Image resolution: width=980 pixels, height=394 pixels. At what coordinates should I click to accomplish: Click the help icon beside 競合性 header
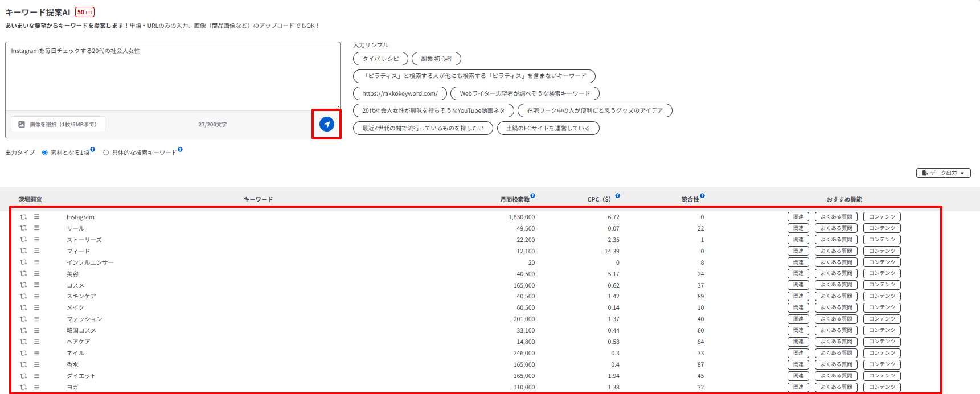pyautogui.click(x=702, y=196)
